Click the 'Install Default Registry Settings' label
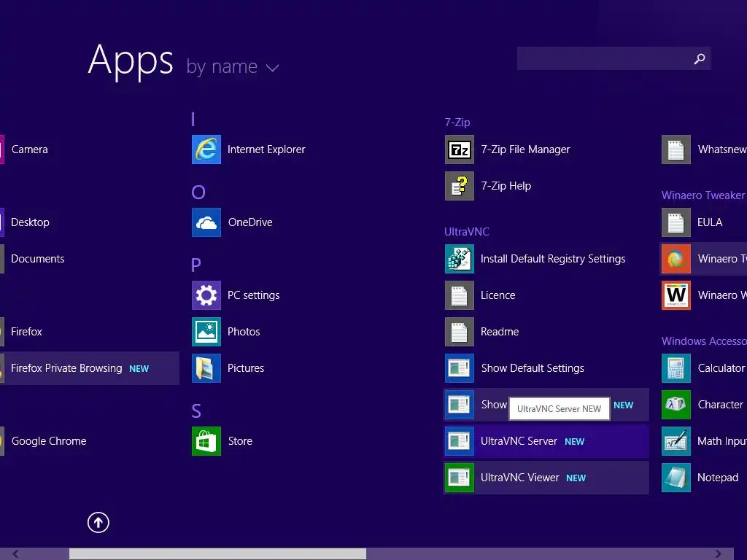This screenshot has width=747, height=560. point(553,259)
